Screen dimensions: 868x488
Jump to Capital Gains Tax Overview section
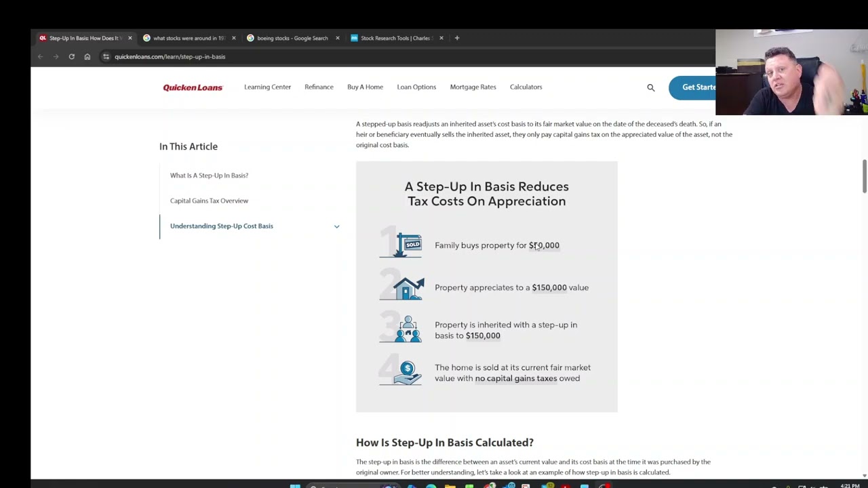coord(209,201)
